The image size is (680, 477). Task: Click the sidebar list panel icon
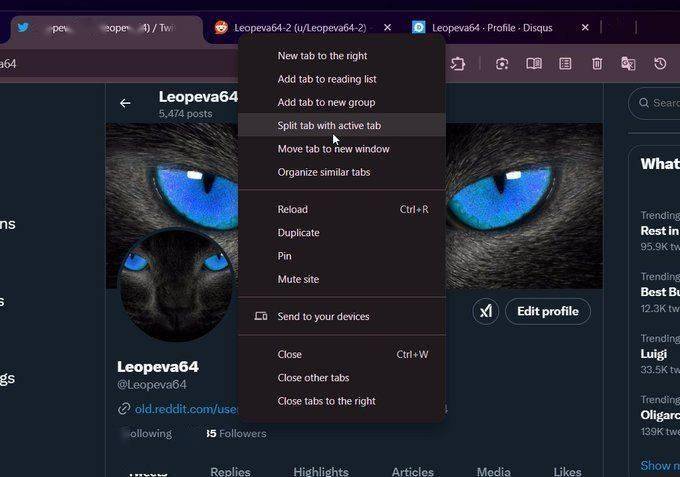(x=565, y=64)
